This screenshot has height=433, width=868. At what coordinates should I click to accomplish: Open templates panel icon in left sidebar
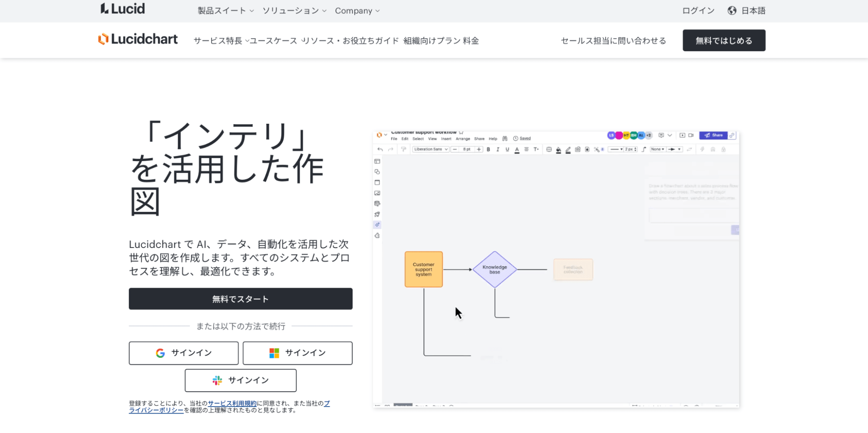[x=377, y=161]
